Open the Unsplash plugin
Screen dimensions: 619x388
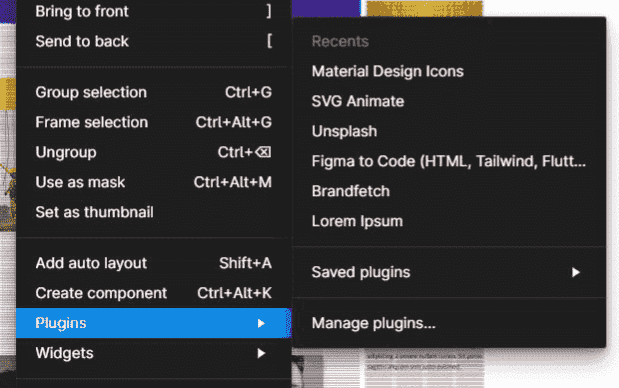[x=449, y=131]
